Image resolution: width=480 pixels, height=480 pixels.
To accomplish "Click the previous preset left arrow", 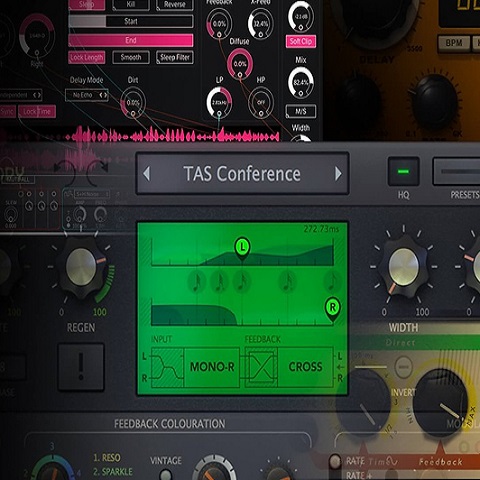I will pos(147,174).
